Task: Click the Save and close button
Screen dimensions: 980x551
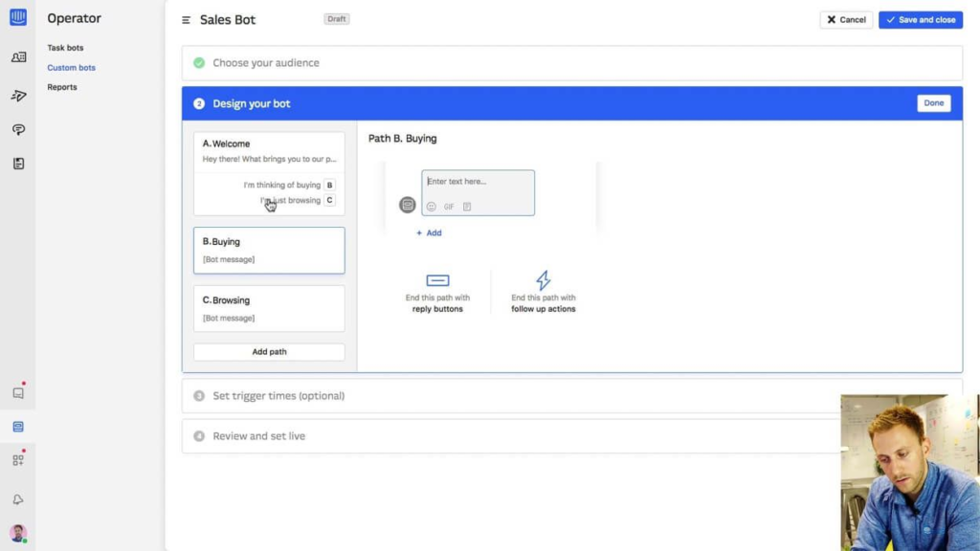Action: click(920, 19)
